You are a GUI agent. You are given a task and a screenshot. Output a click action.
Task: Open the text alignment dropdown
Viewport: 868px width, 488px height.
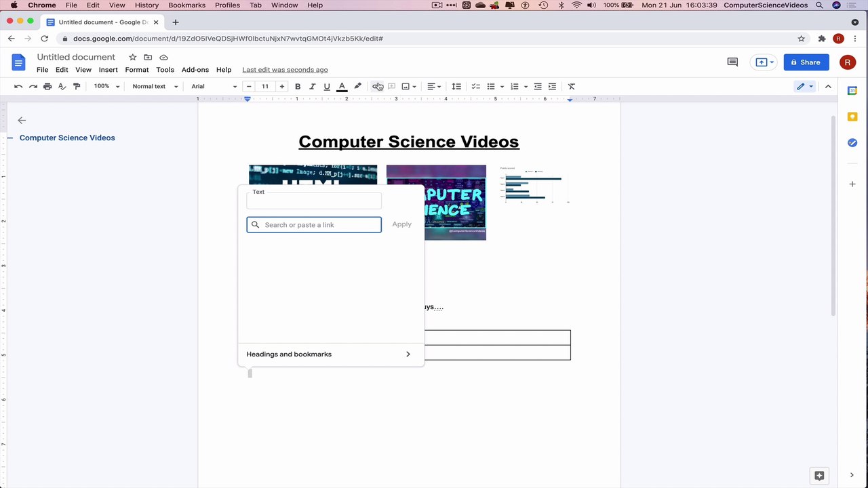[434, 86]
